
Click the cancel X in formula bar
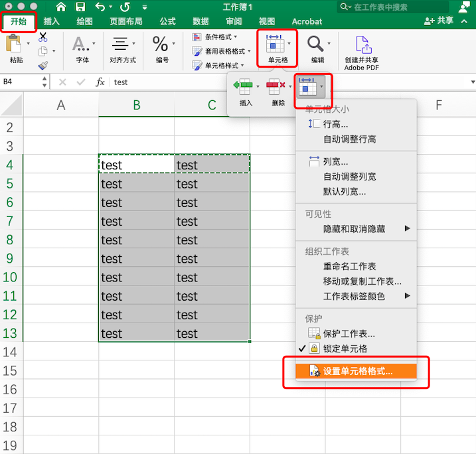(x=62, y=82)
